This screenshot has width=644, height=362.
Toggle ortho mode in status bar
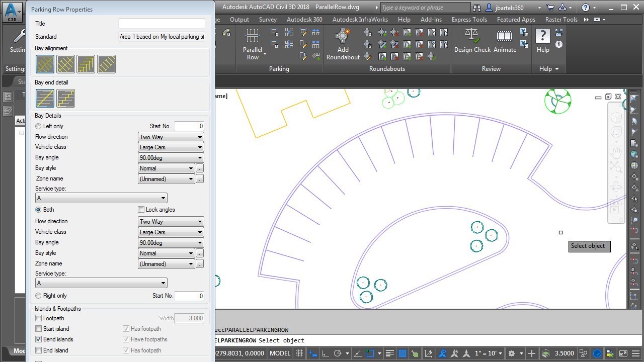pos(325,353)
